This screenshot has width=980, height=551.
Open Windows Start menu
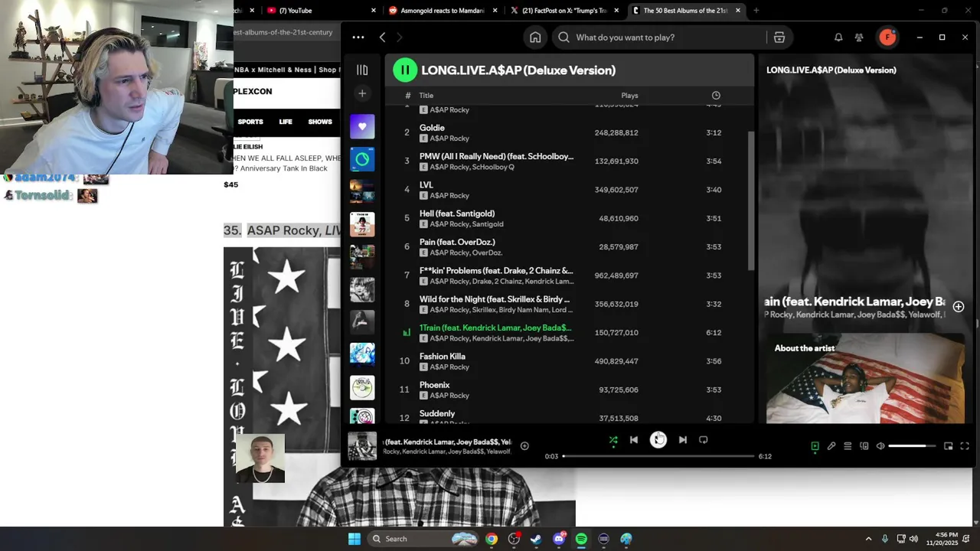point(354,539)
